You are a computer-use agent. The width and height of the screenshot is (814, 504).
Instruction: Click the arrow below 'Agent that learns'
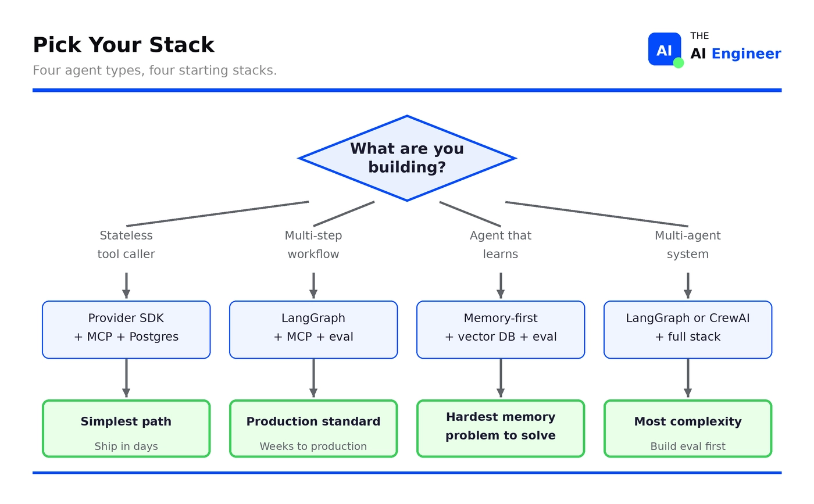tap(501, 285)
